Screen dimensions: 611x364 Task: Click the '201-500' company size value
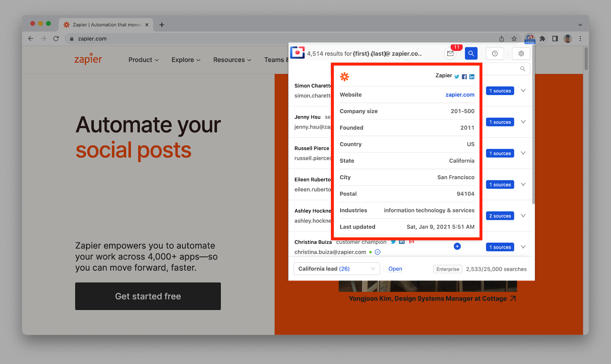[462, 111]
